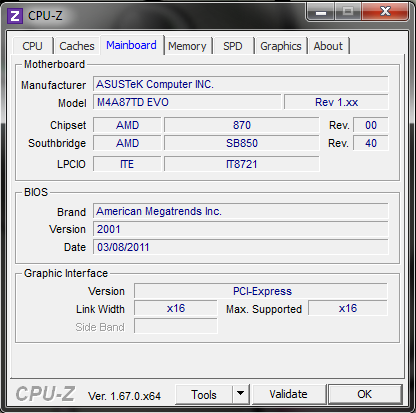Click the BIOS group label

(x=36, y=192)
